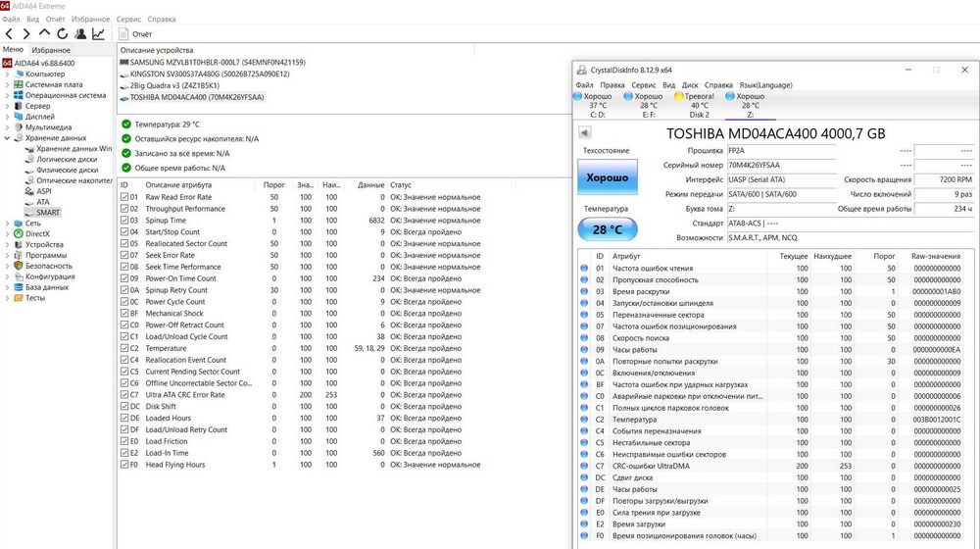The height and width of the screenshot is (549, 980).
Task: Click the Прошивка FP2A field
Action: [781, 151]
